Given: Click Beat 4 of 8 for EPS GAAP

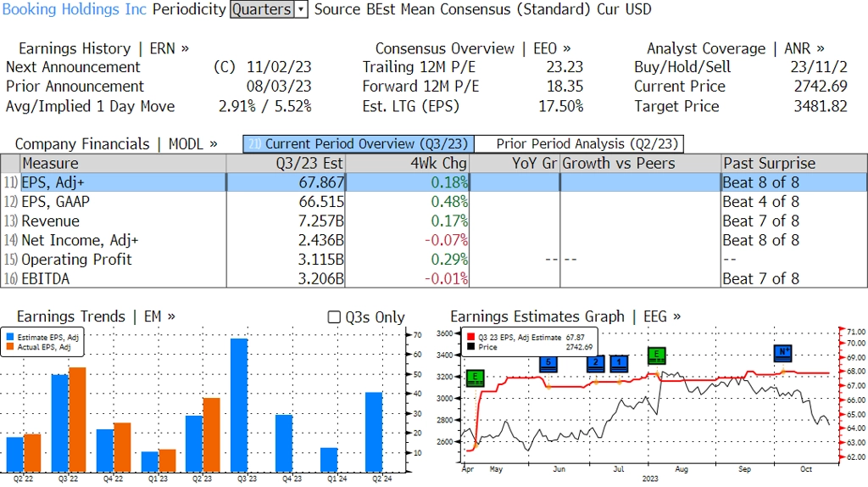Looking at the screenshot, I should pos(761,202).
